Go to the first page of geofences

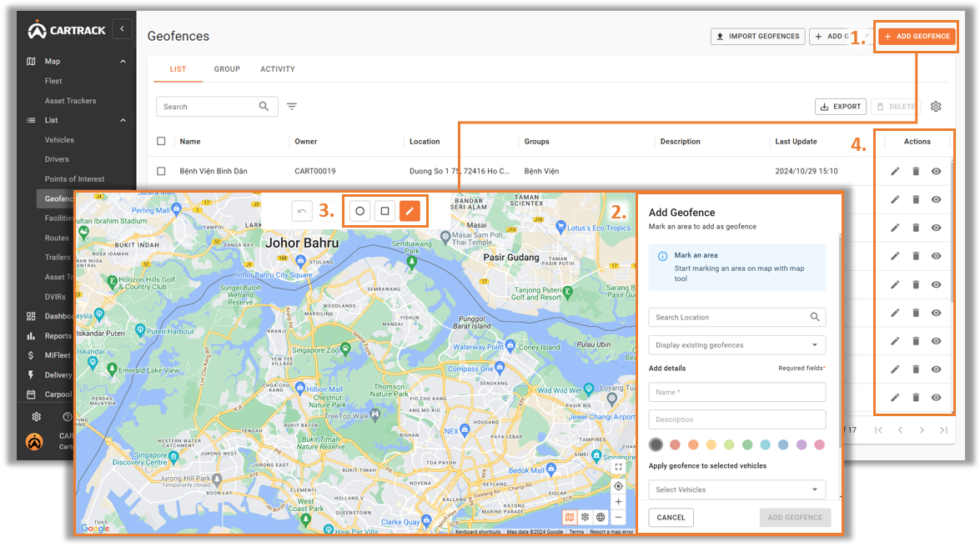(879, 430)
